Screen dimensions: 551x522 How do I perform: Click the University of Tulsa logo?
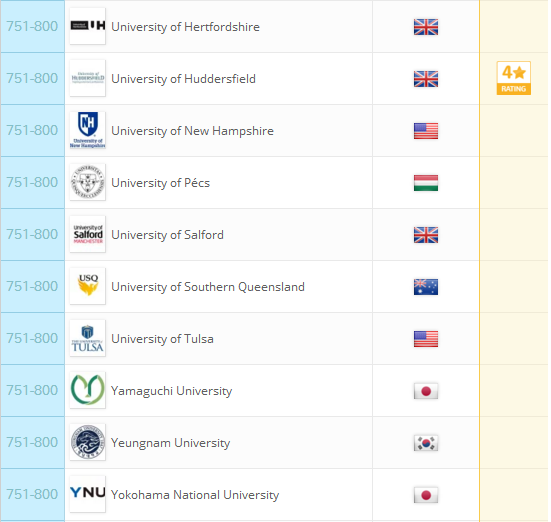point(87,338)
